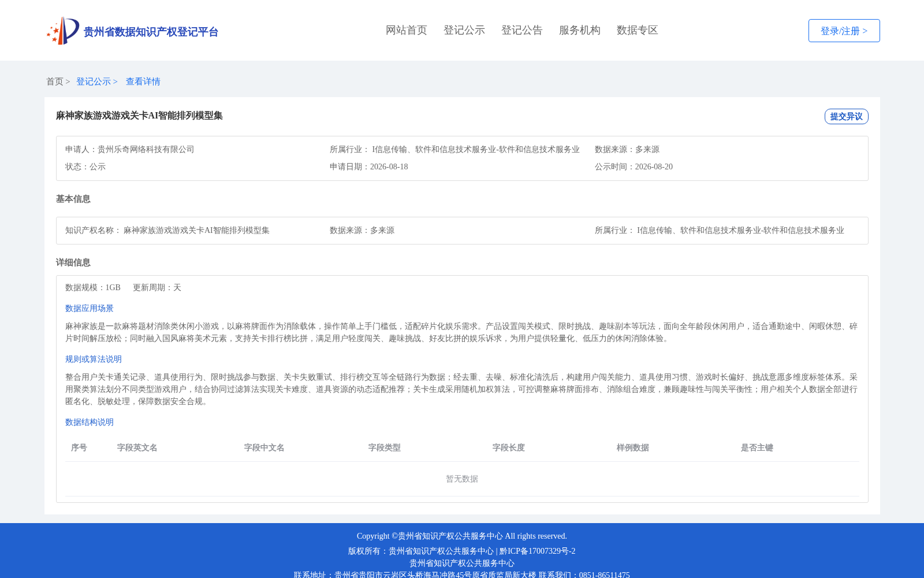This screenshot has height=578, width=924.
Task: Click the 样例数据 column header
Action: click(633, 447)
